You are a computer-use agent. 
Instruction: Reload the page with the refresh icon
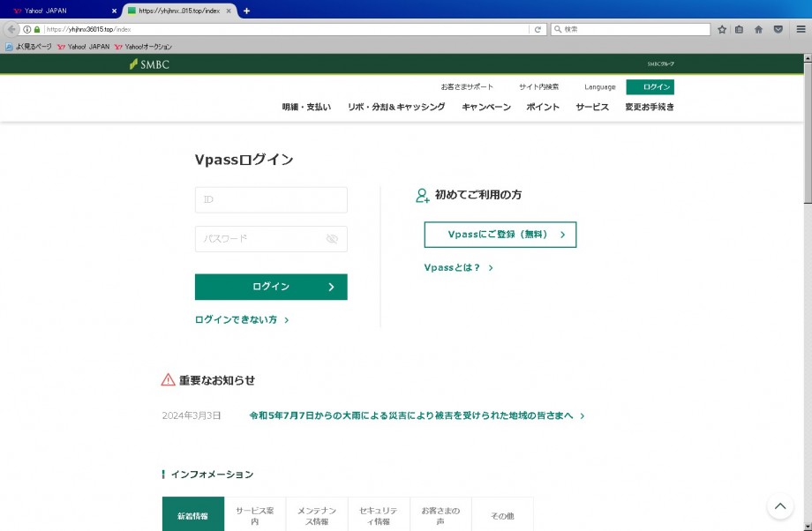pos(538,29)
